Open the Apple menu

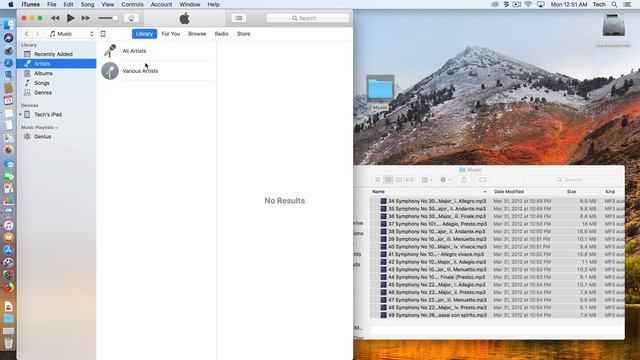pos(11,4)
